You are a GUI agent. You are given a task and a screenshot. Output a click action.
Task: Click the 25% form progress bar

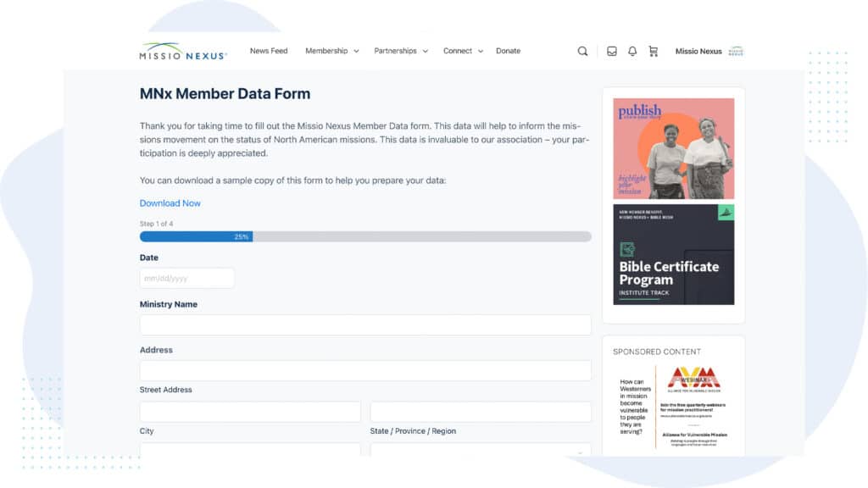[365, 237]
